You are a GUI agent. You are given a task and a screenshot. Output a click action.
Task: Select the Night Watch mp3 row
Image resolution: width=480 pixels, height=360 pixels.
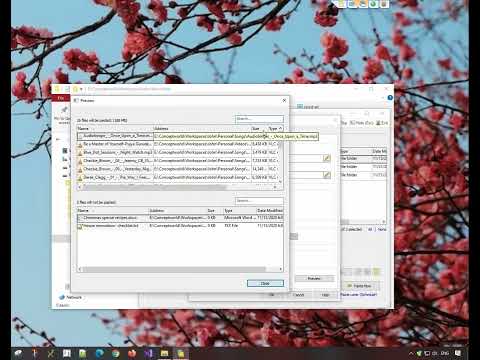(179, 152)
